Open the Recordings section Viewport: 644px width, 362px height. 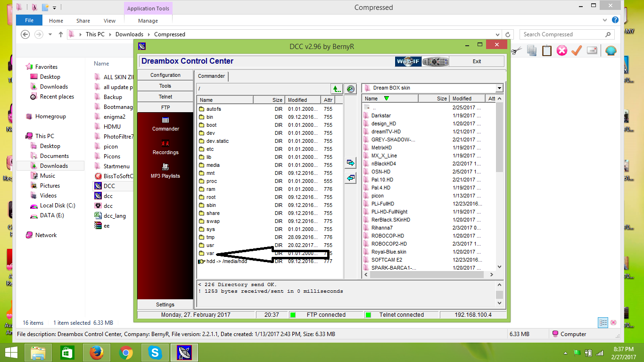click(165, 148)
